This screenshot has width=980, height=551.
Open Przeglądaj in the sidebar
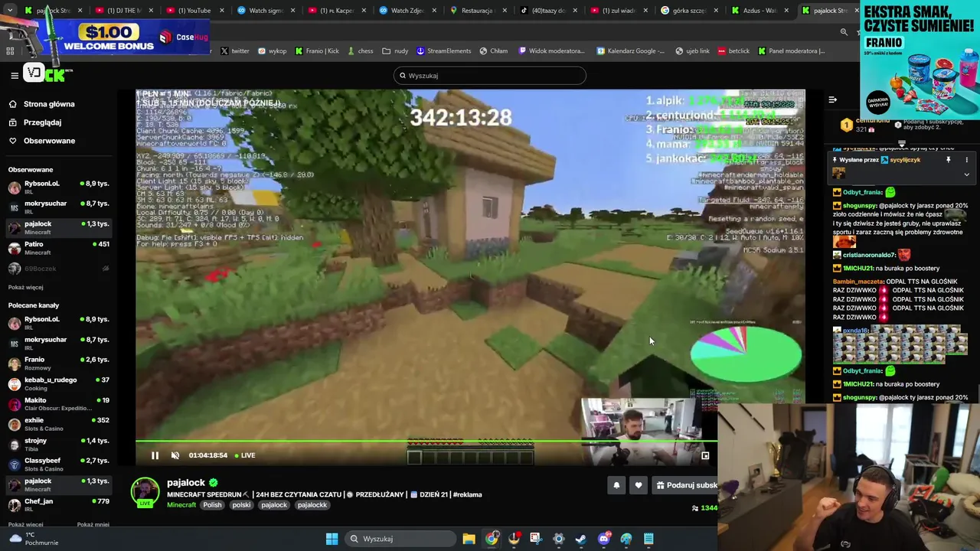pos(42,122)
